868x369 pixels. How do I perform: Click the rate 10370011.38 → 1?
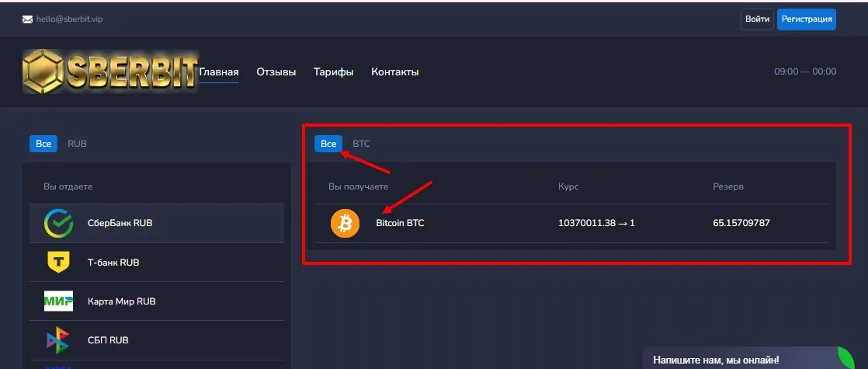click(x=597, y=223)
